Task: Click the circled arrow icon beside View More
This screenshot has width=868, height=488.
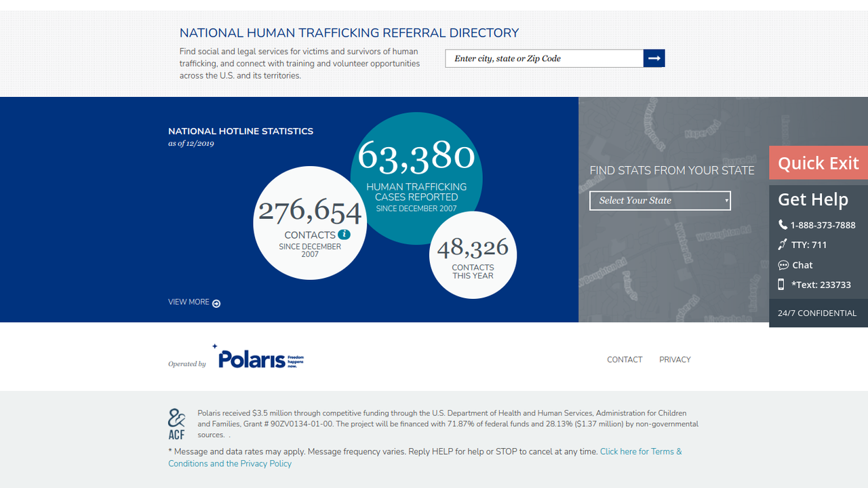Action: 216,304
